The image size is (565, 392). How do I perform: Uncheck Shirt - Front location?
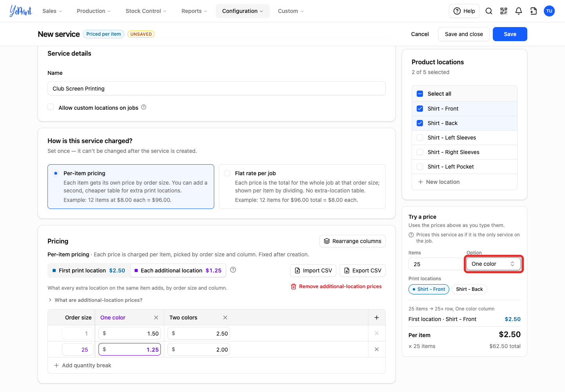tap(420, 109)
